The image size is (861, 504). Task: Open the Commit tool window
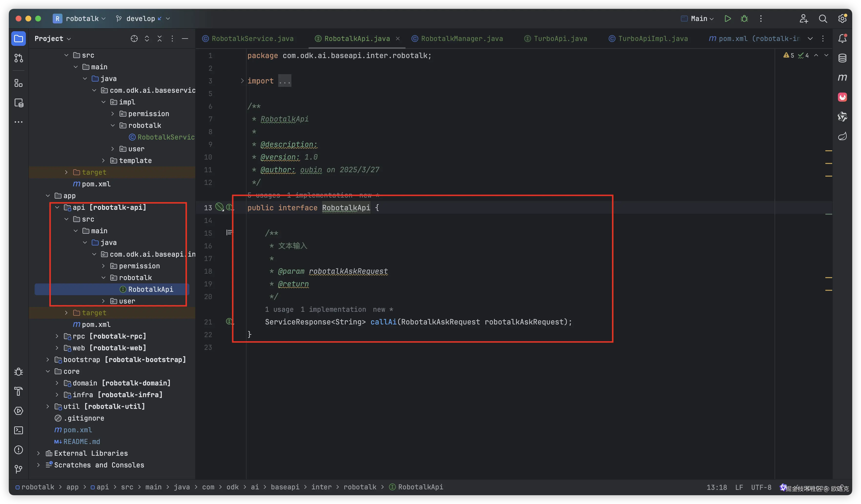coord(19,58)
